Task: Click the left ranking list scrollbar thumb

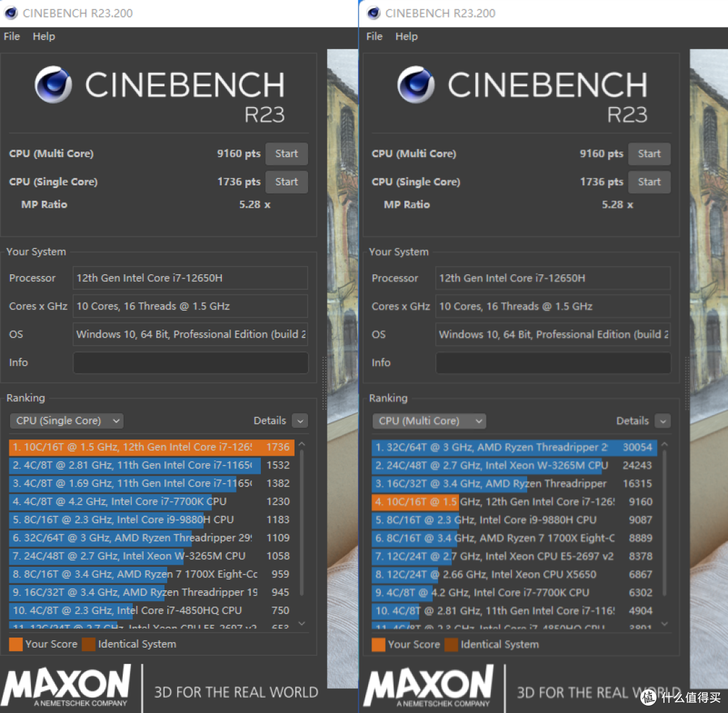Action: [302, 522]
